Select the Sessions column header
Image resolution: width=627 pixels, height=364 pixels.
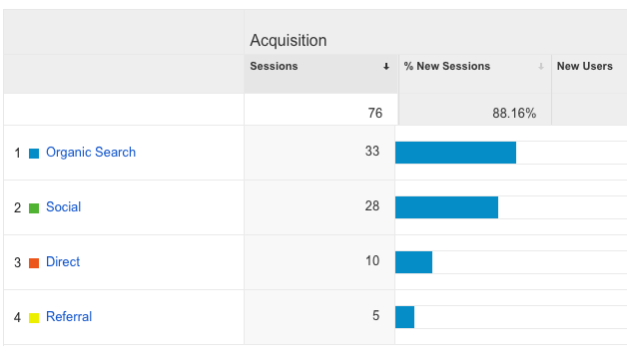point(274,66)
